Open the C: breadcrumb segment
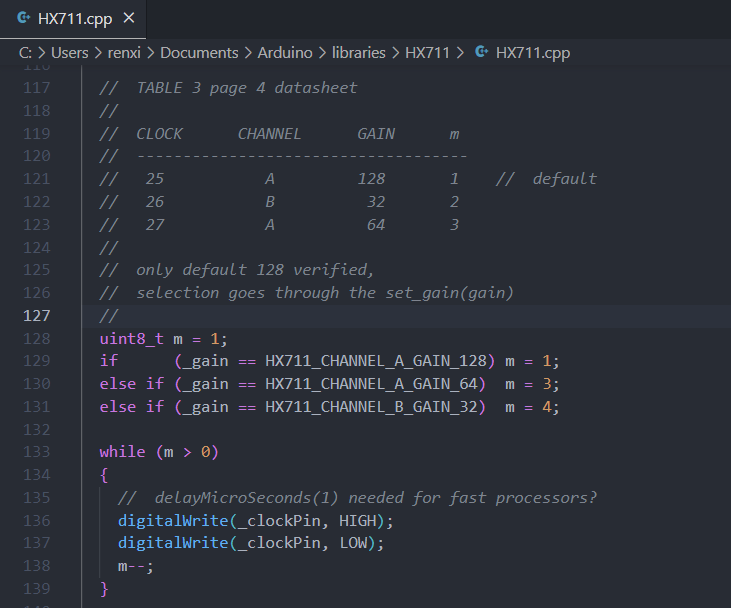This screenshot has height=608, width=731. [25, 53]
